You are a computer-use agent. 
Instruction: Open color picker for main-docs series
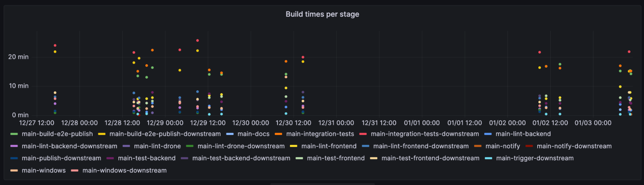click(230, 134)
